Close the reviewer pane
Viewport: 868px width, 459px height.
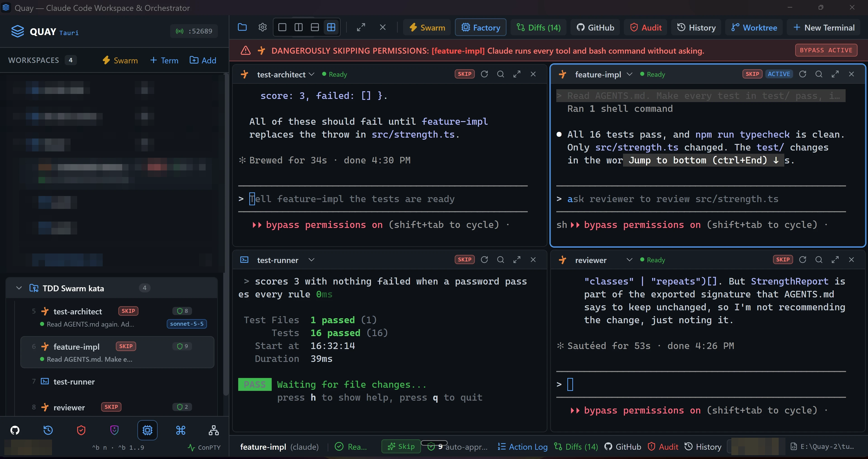point(851,260)
